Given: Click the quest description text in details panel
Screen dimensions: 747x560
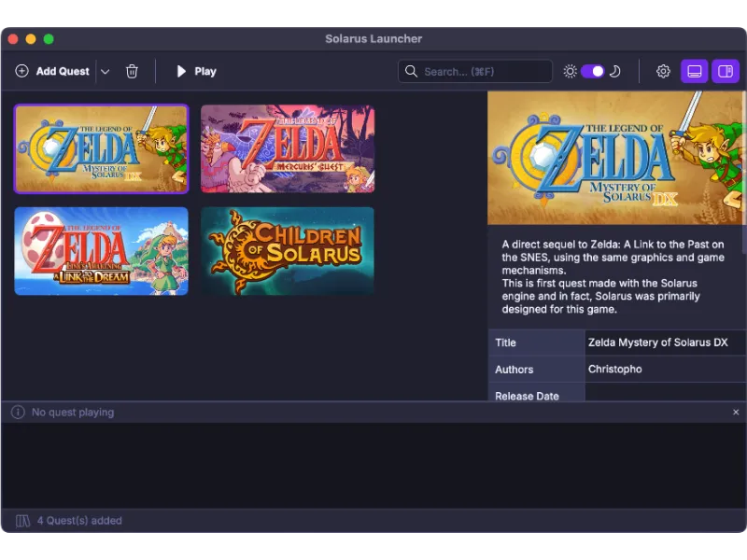Looking at the screenshot, I should (x=613, y=276).
